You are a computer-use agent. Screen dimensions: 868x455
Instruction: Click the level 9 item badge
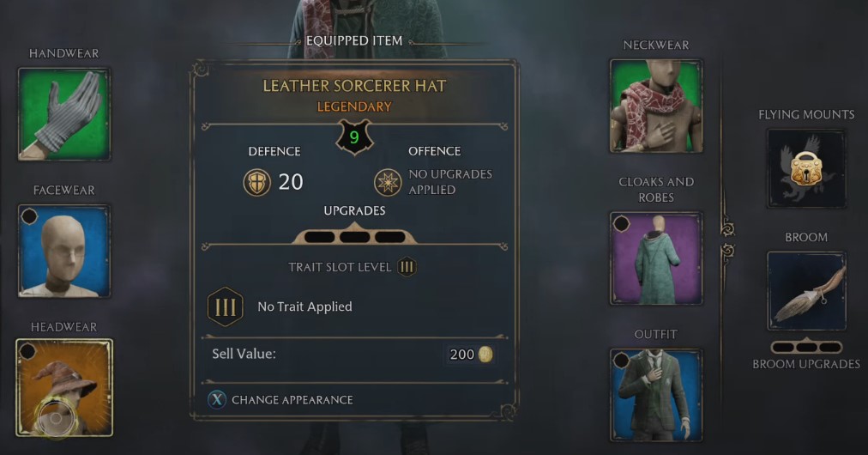[x=354, y=136]
